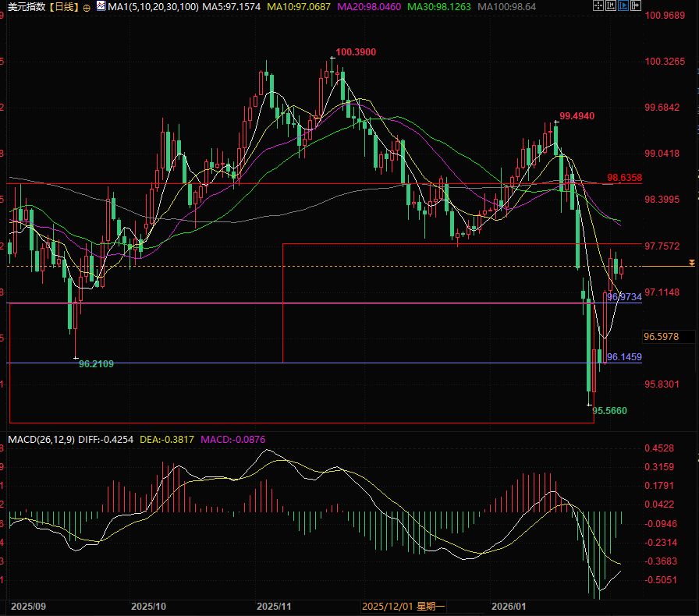Open MACD(26,12,9) indicator parameters
This screenshot has width=699, height=616.
click(x=41, y=440)
